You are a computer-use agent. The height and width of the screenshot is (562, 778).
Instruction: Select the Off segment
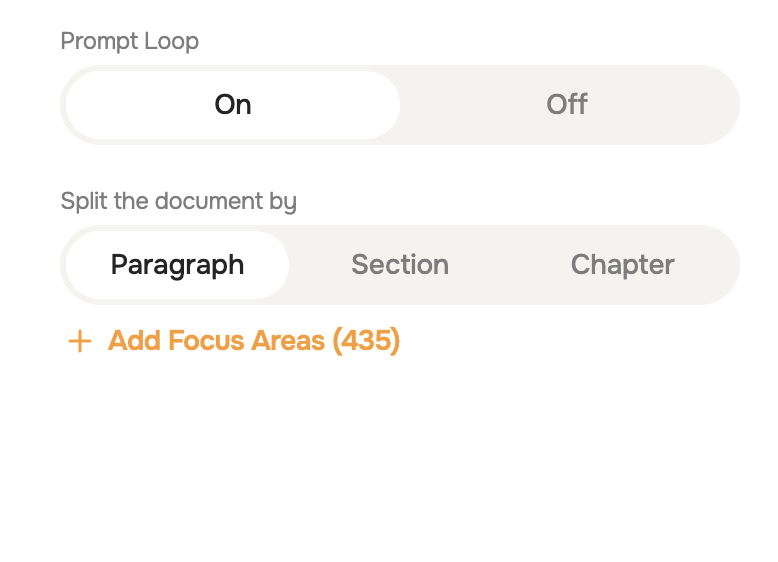(x=567, y=105)
